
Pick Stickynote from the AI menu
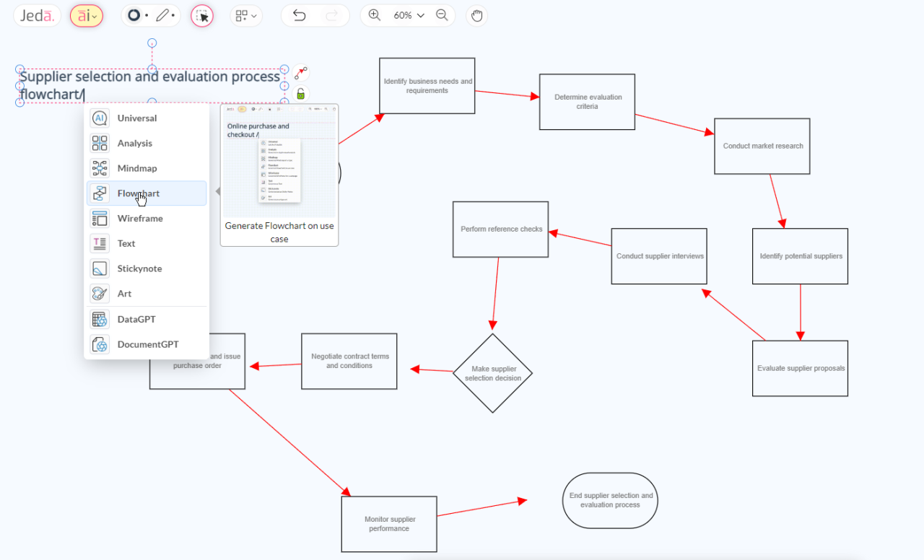coord(141,268)
